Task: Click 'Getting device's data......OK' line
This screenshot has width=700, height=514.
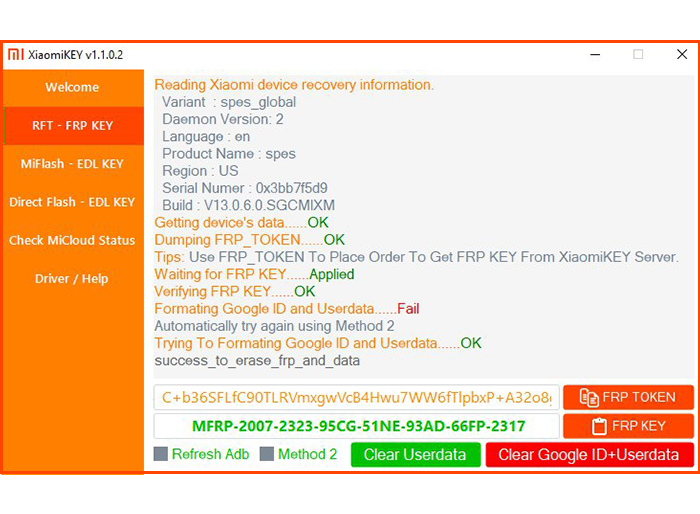Action: [x=242, y=222]
